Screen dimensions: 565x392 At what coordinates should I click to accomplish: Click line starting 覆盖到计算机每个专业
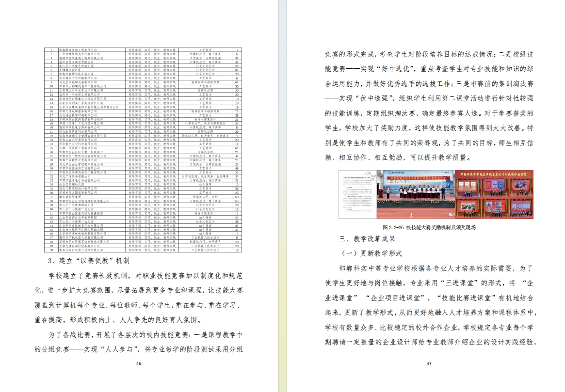click(x=139, y=305)
